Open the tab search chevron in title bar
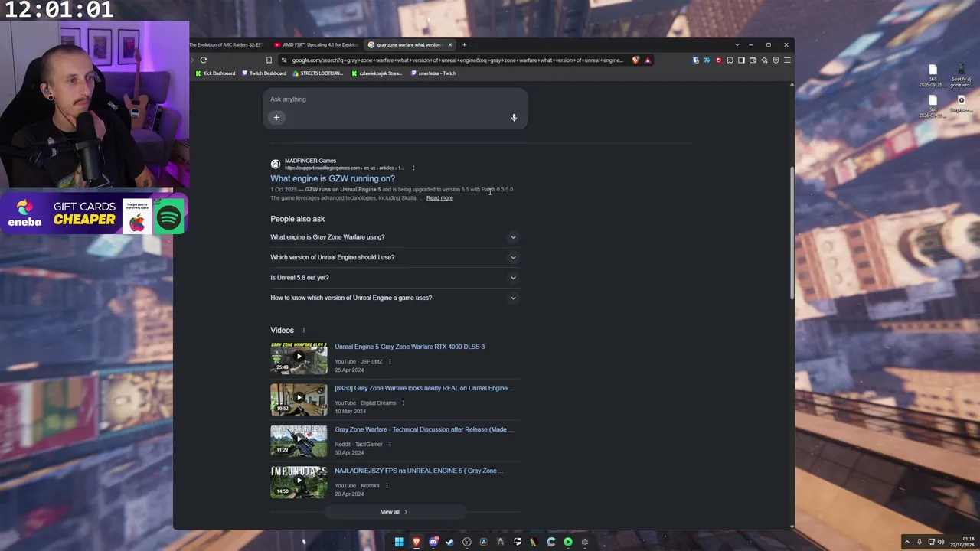The image size is (980, 551). coord(737,44)
